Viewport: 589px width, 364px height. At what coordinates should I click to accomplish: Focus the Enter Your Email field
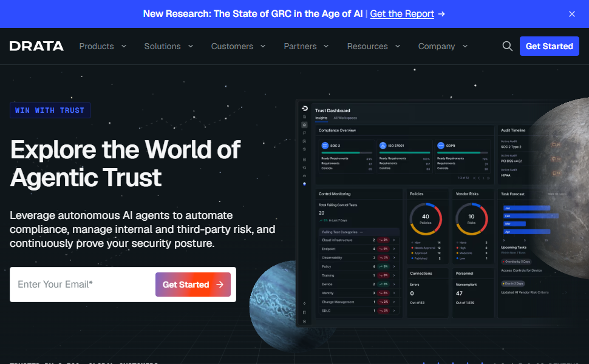[83, 285]
